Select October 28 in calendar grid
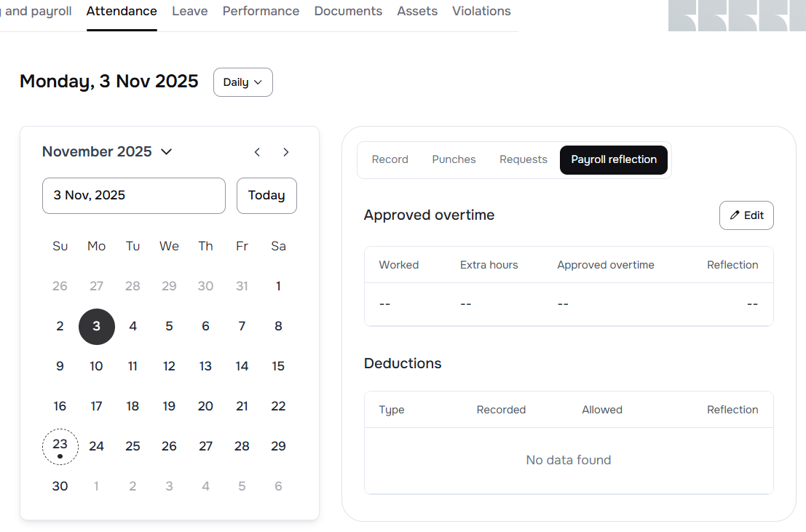Screen dimensions: 806x532 (133, 286)
